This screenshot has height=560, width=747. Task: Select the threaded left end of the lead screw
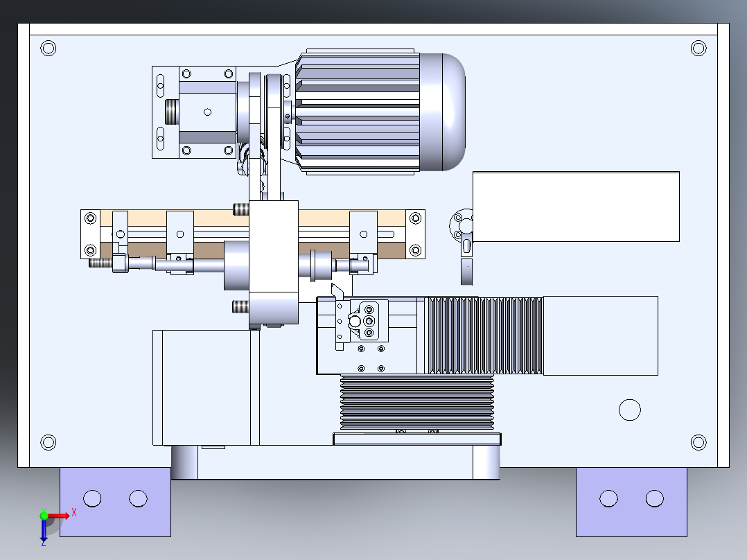pyautogui.click(x=100, y=262)
